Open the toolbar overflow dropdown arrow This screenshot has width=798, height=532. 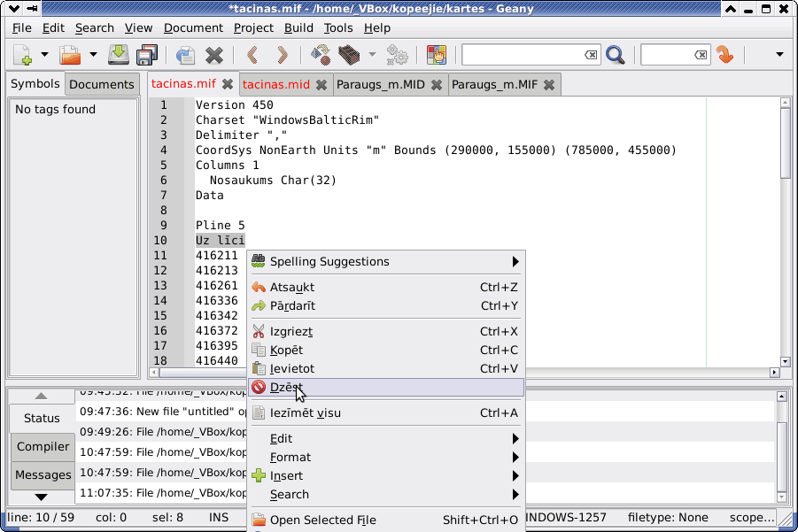tap(779, 54)
